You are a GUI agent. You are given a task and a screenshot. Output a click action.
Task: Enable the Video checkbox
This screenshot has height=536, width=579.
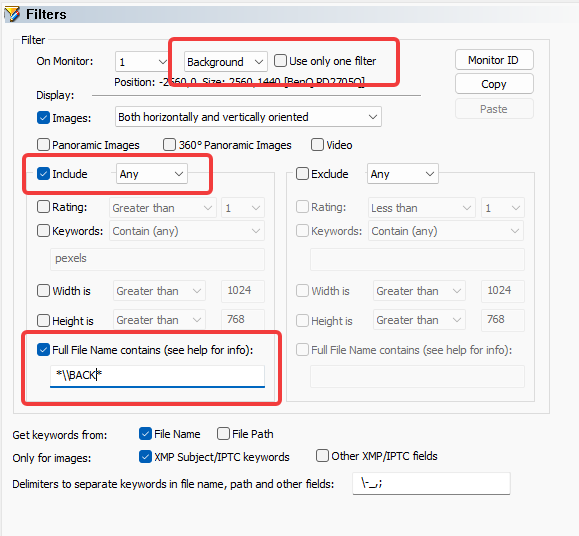[x=317, y=145]
